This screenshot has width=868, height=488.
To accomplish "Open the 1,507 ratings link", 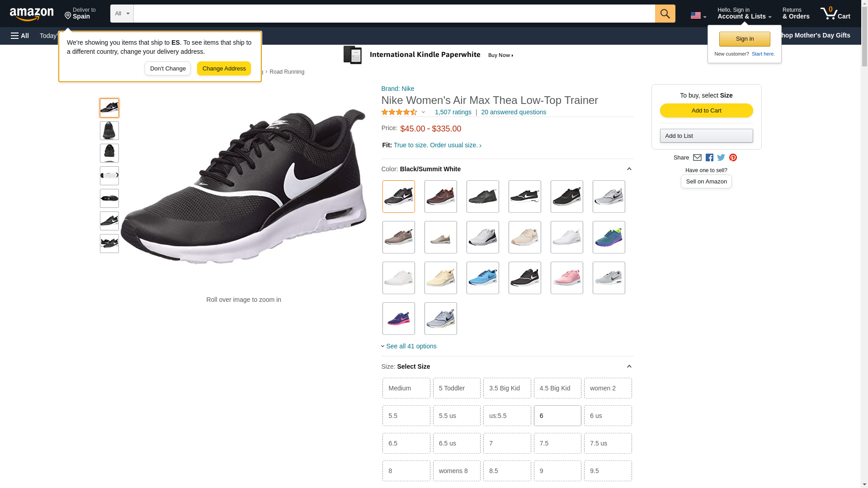I will coord(453,112).
